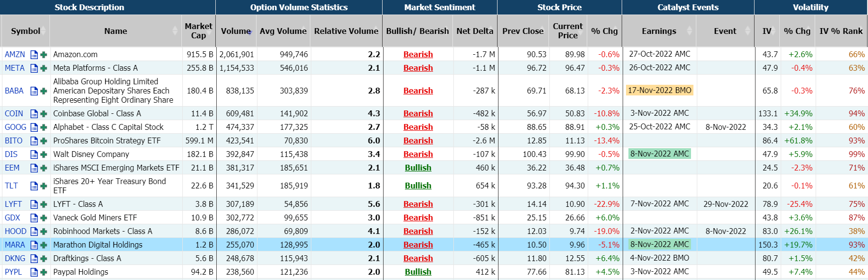Sort by IV % Rank column header
Image resolution: width=868 pixels, height=280 pixels.
pyautogui.click(x=841, y=31)
